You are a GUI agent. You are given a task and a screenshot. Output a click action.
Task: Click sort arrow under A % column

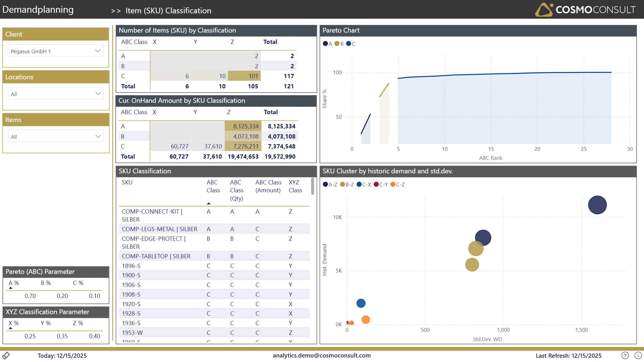(10, 288)
